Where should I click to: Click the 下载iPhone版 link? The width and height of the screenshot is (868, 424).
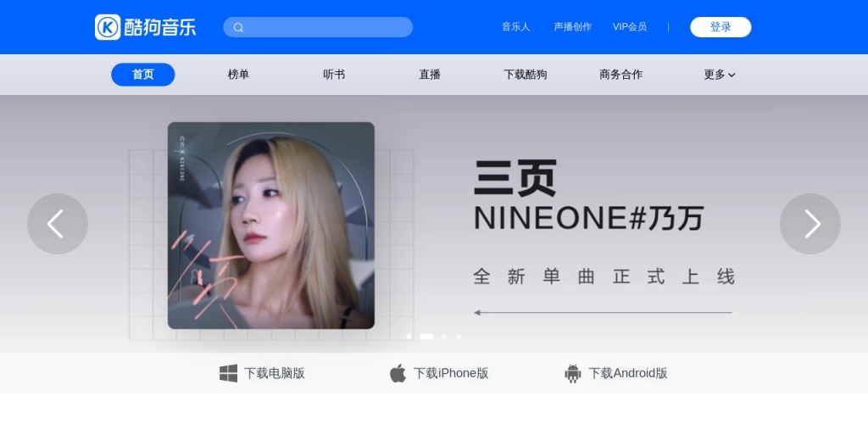(x=451, y=373)
